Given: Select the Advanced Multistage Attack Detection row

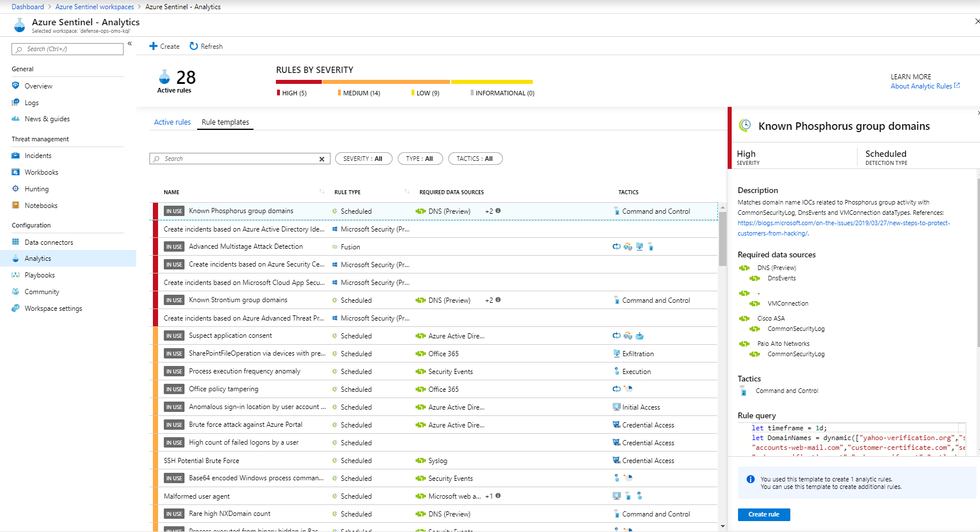Looking at the screenshot, I should [435, 246].
